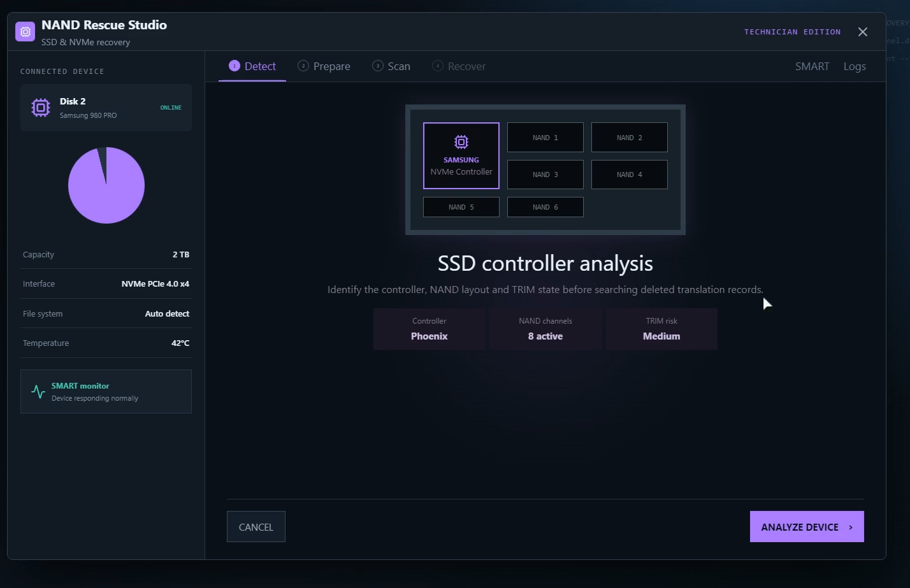Click the SSD controller analysis heading
The width and height of the screenshot is (910, 588).
545,263
